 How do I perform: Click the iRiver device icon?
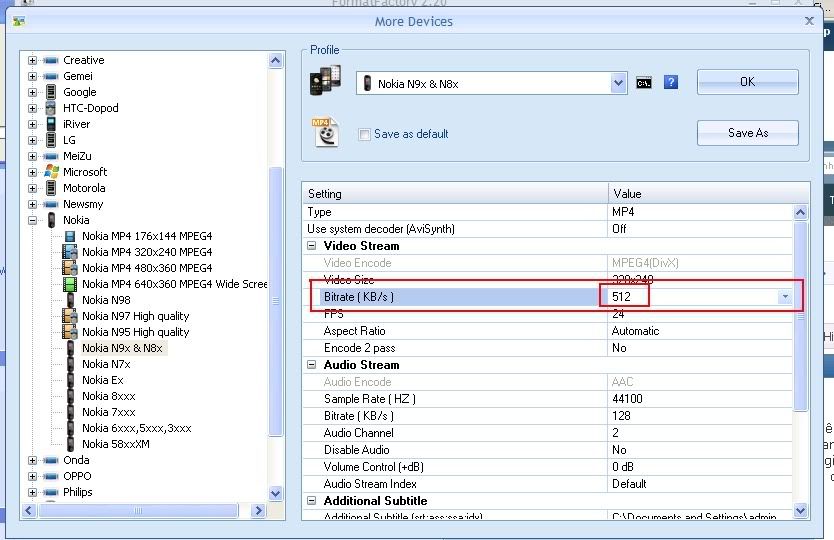tap(51, 124)
